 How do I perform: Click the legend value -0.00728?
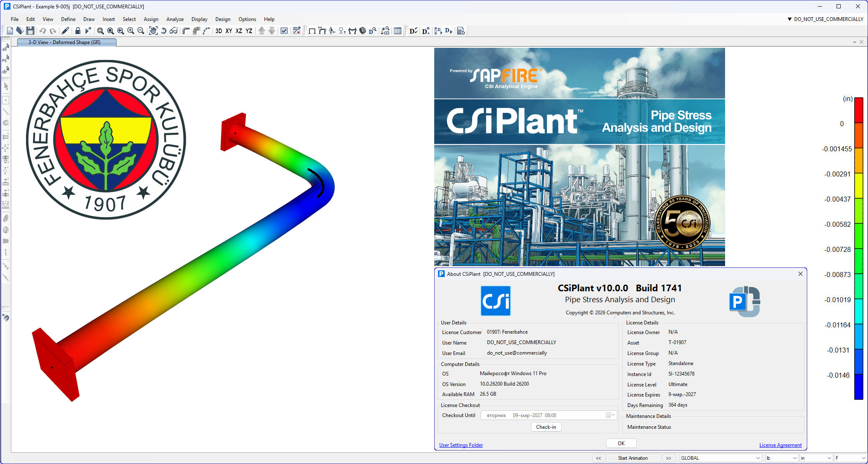click(x=837, y=249)
